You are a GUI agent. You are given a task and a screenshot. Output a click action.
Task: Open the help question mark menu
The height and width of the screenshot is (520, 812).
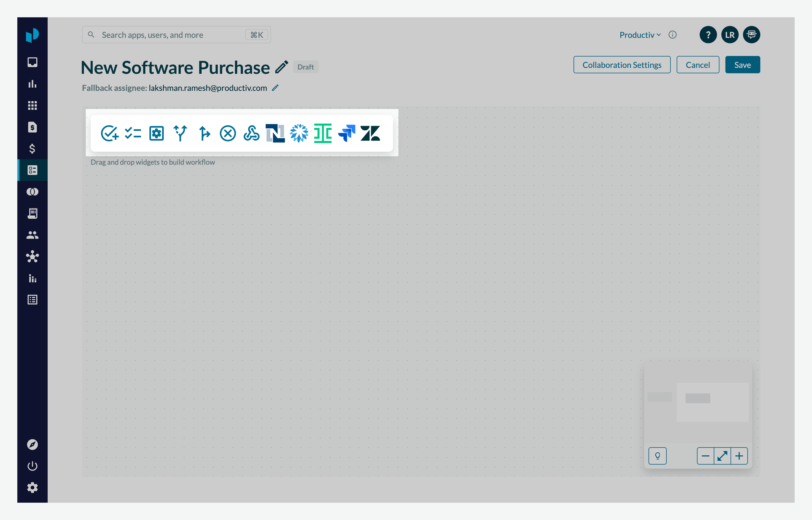click(708, 35)
